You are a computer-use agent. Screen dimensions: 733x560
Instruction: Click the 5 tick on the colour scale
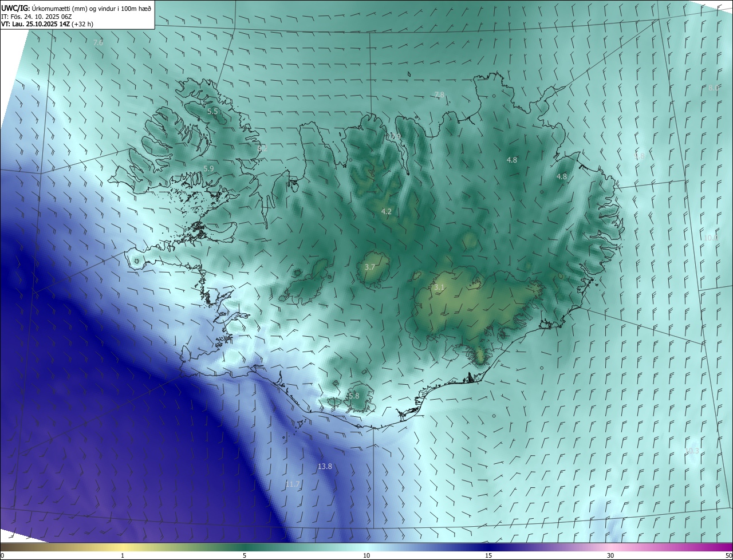[245, 555]
